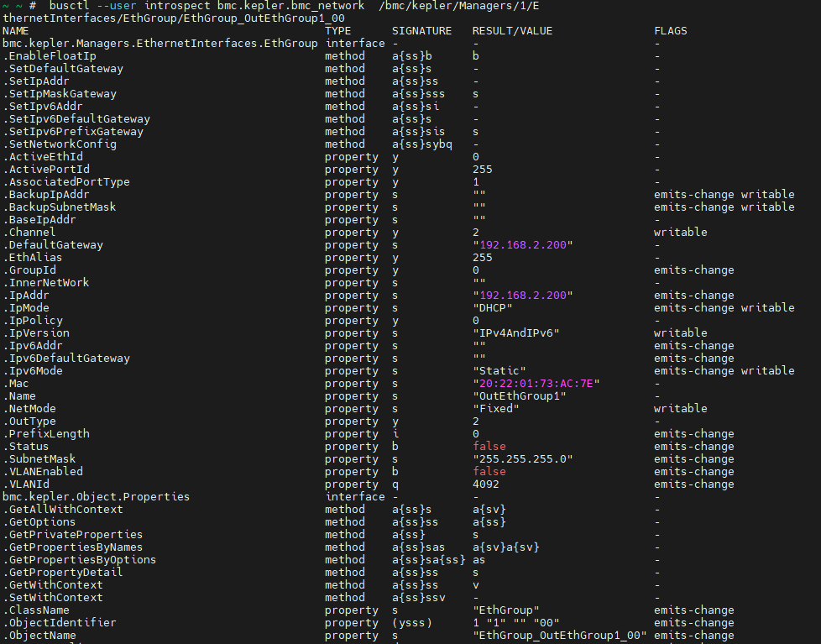The height and width of the screenshot is (644, 821).
Task: Click the red false value in the .VLANEnabled row
Action: tap(489, 472)
